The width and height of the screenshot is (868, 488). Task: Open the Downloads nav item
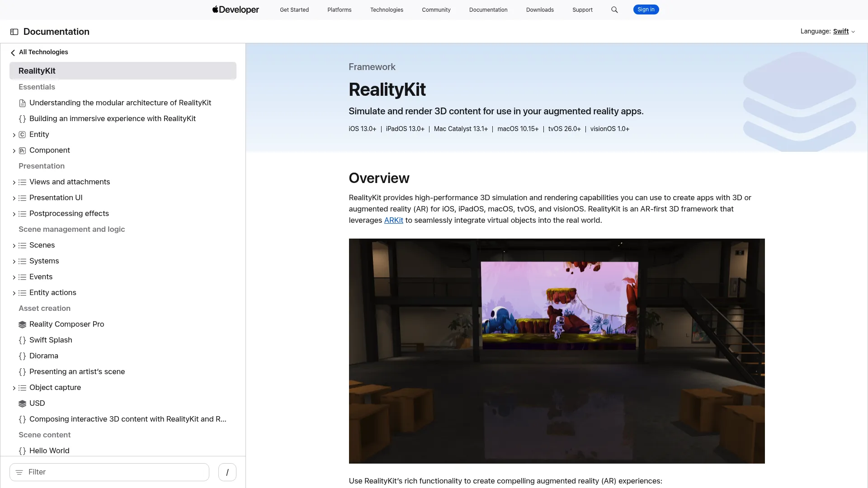(540, 9)
